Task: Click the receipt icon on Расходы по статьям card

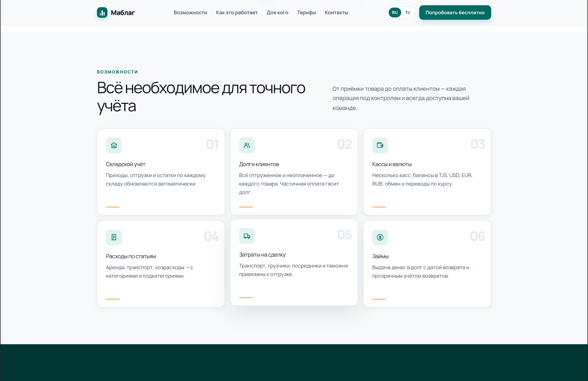Action: coord(114,237)
